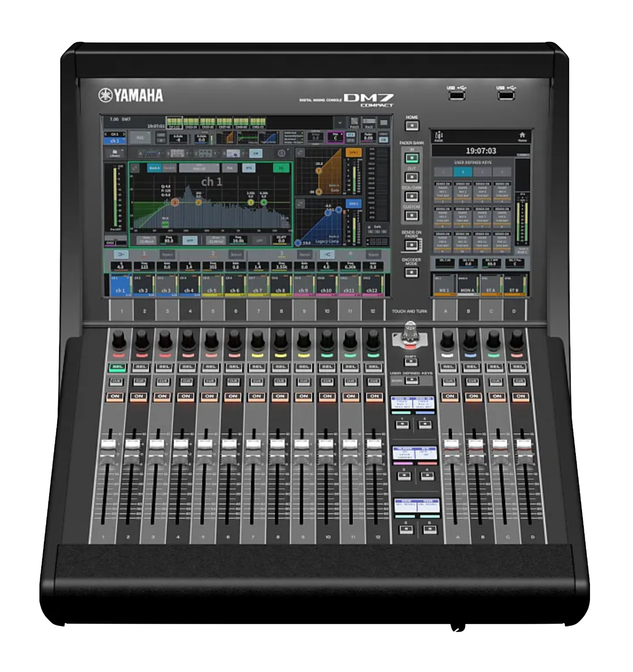Expand the DYN 2 compressor graph
633x672 pixels.
coord(301,203)
